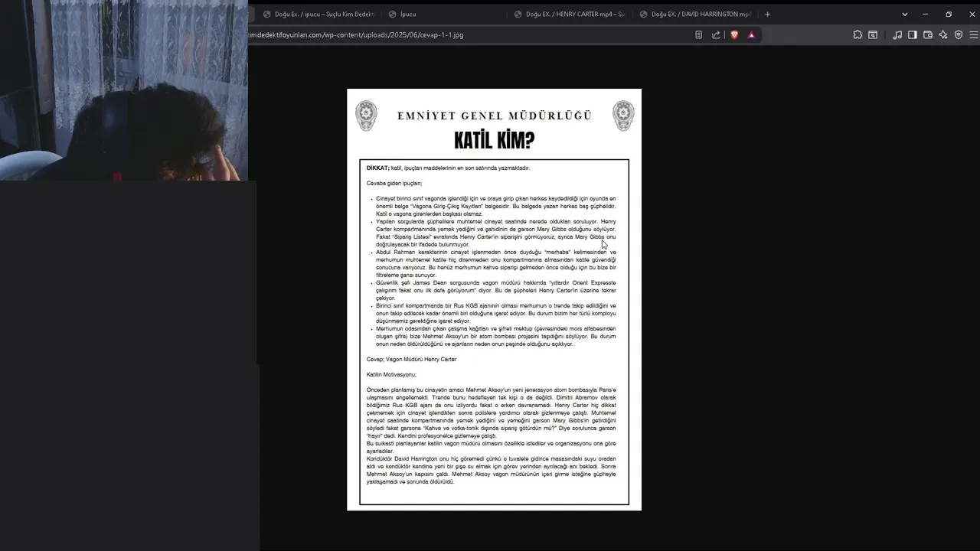Viewport: 980px width, 551px height.
Task: Open Brave Rewards triangle icon
Action: tap(751, 34)
